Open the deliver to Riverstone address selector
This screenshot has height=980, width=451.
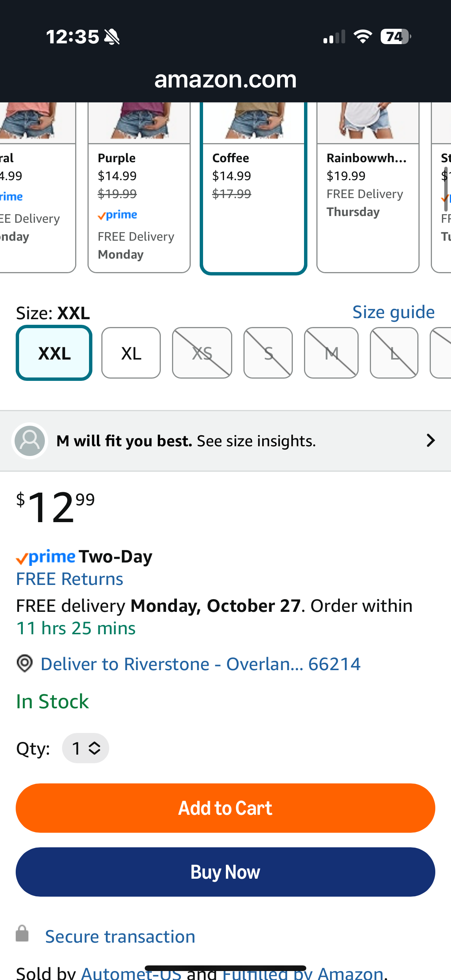pyautogui.click(x=200, y=664)
